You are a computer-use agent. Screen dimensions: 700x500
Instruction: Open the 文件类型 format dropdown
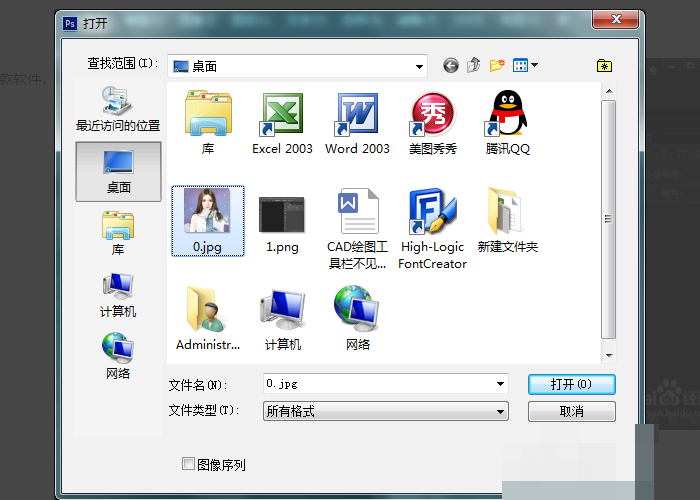386,411
